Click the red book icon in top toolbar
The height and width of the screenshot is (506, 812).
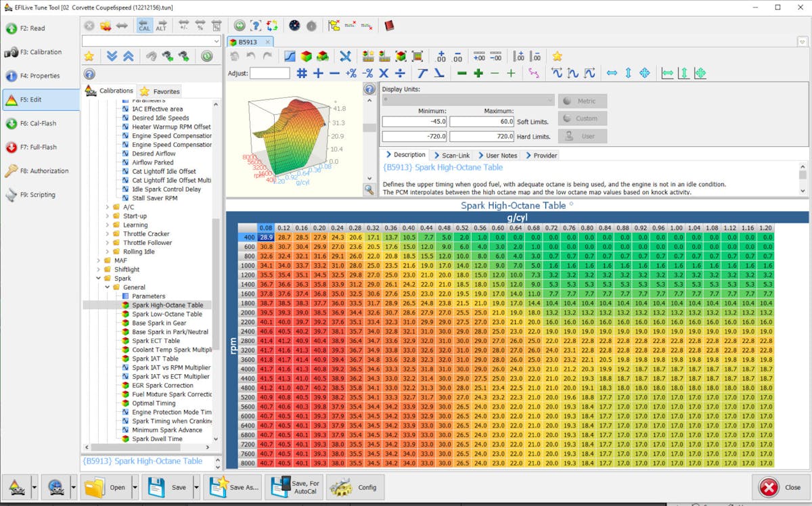pyautogui.click(x=388, y=26)
